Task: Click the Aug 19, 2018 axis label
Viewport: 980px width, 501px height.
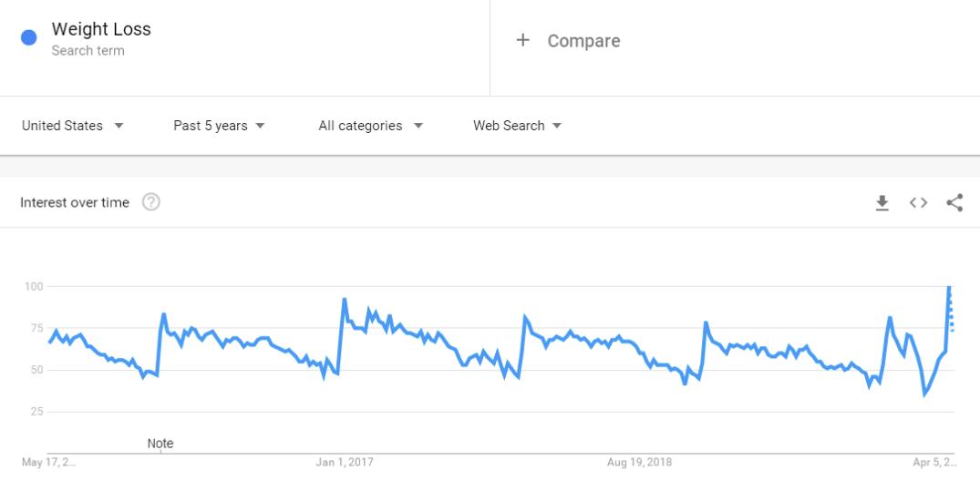Action: [x=639, y=462]
